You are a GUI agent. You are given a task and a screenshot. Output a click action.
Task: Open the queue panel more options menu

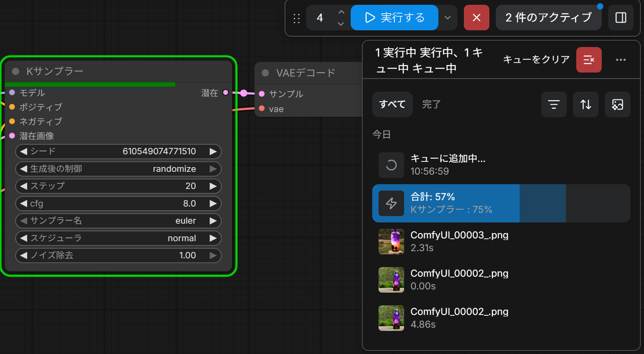click(x=621, y=60)
